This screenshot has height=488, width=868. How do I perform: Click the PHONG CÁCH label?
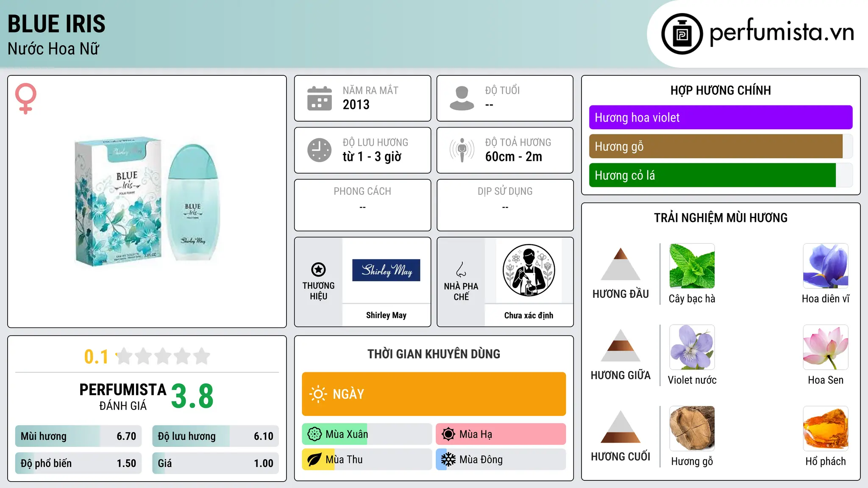click(x=362, y=191)
